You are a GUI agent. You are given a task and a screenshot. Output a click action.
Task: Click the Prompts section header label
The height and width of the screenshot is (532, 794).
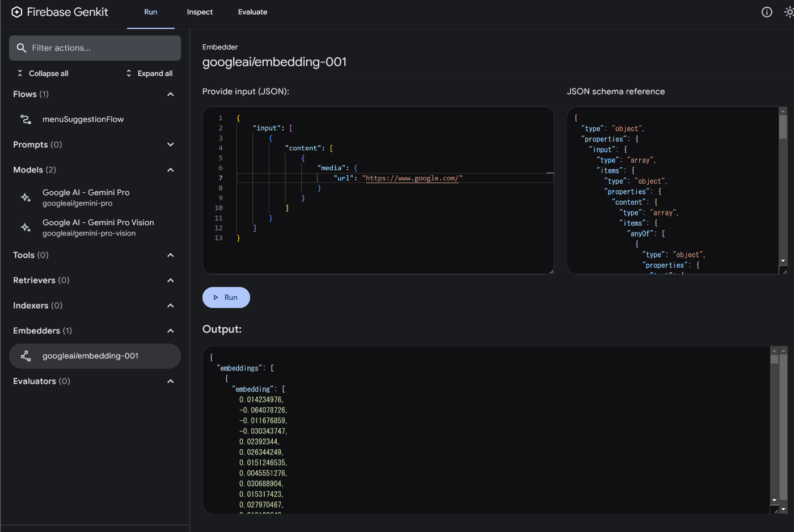tap(37, 145)
